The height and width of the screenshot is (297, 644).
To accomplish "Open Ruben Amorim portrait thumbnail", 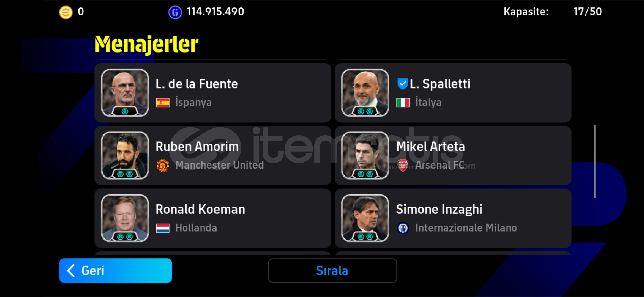I will (125, 155).
